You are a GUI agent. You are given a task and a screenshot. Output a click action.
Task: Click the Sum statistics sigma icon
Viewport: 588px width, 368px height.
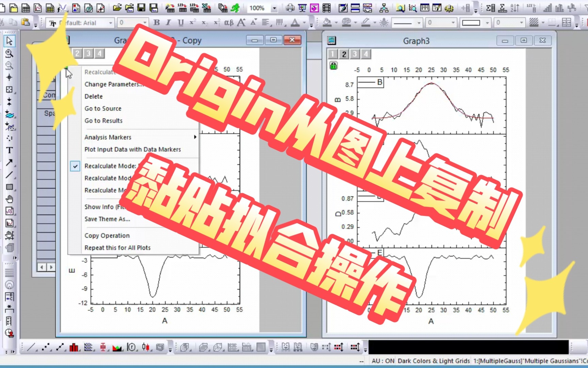490,7
